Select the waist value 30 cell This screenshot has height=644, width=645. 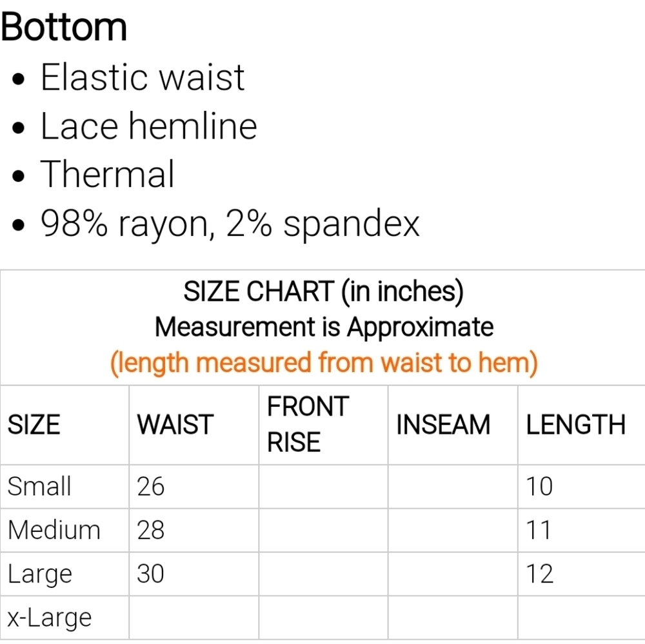[x=151, y=574]
